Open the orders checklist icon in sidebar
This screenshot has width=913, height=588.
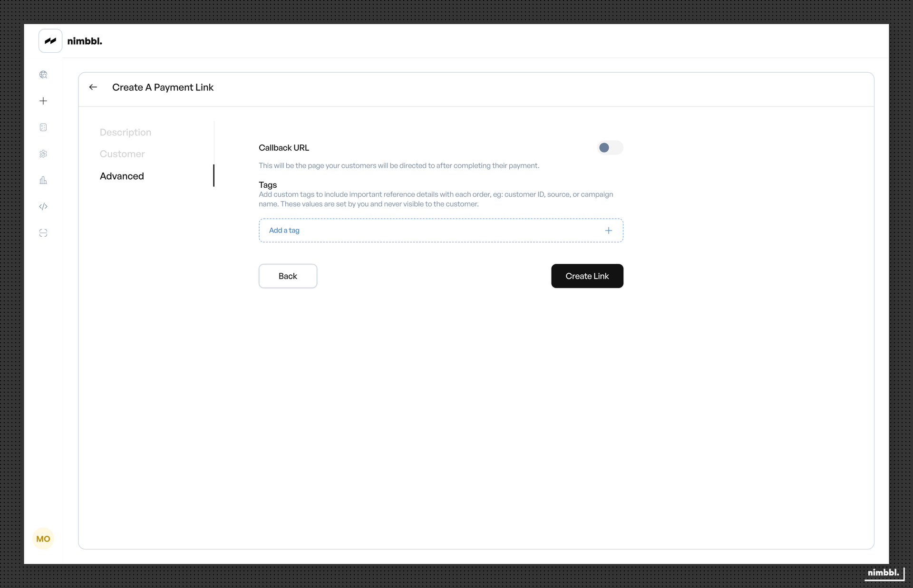click(43, 127)
